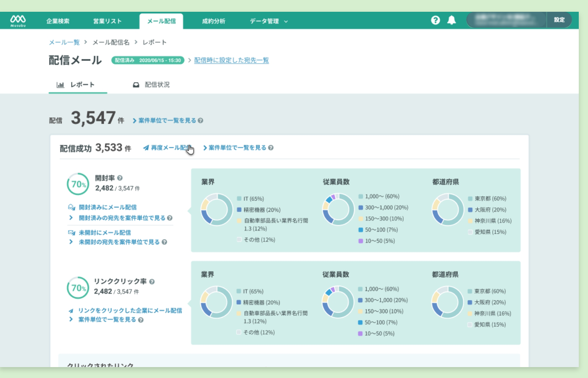Open 企業検索 in the top navigation
This screenshot has width=588, height=378.
coord(58,21)
